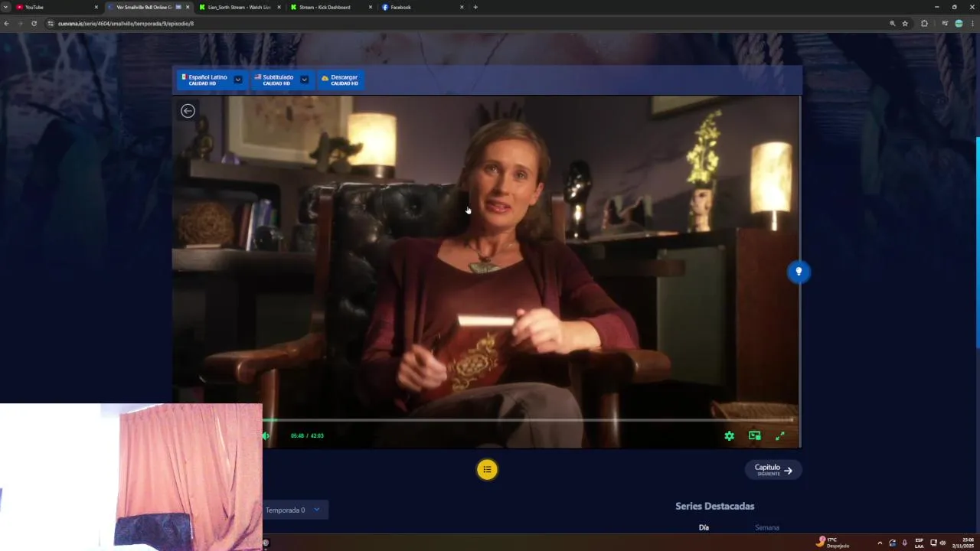View site information icon in address bar

(x=51, y=24)
